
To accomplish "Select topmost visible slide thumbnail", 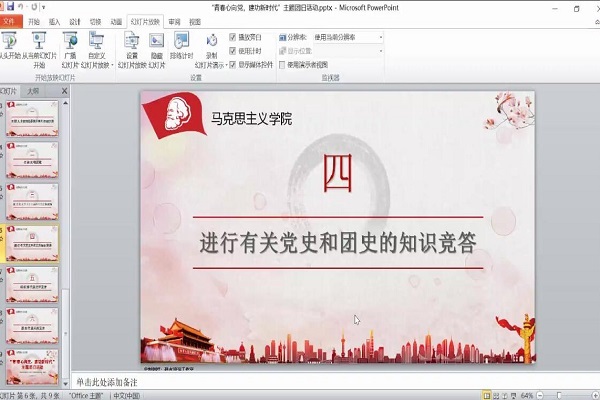I will 32,119.
